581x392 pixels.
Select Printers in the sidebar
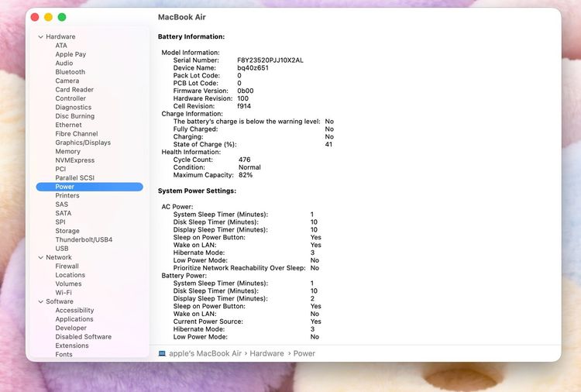(67, 196)
